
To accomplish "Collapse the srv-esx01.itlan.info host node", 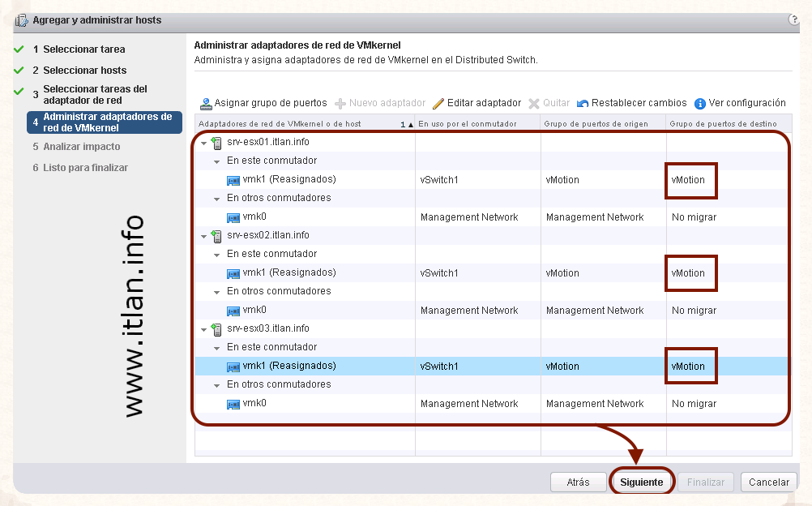I will pyautogui.click(x=203, y=143).
